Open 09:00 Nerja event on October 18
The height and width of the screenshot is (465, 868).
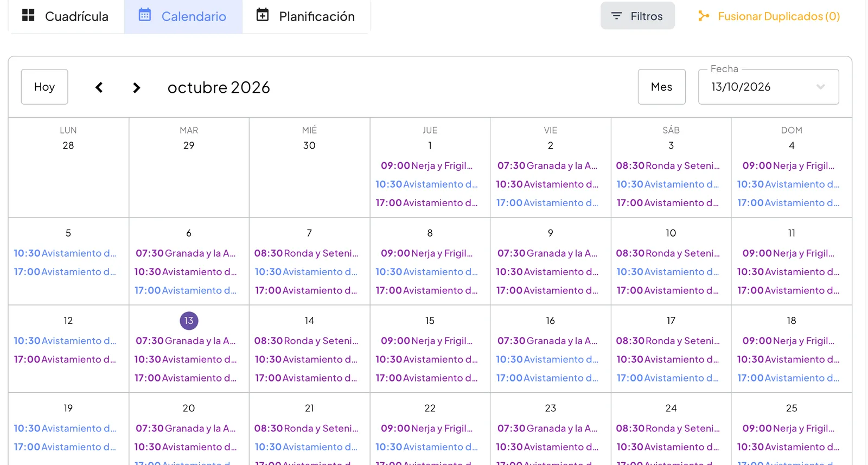(788, 341)
